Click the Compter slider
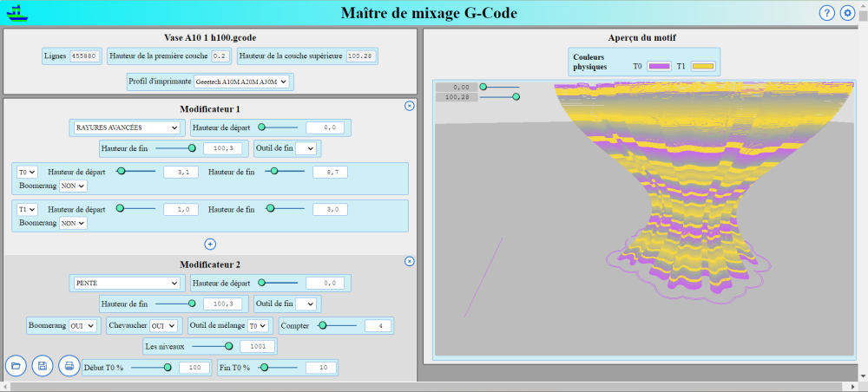Viewport: 868px width, 392px height. pyautogui.click(x=337, y=325)
